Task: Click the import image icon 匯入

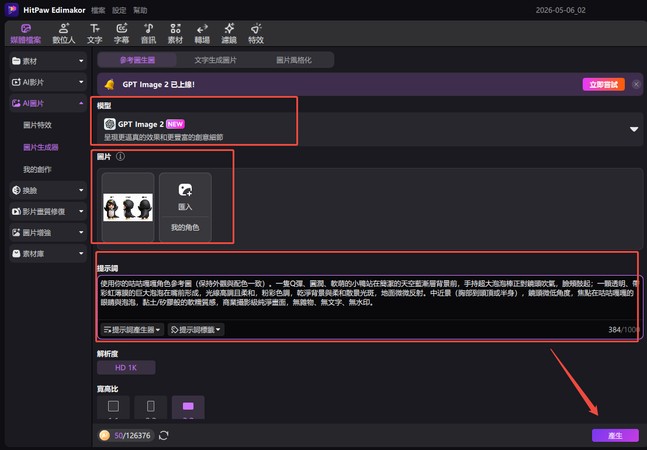Action: [x=185, y=190]
